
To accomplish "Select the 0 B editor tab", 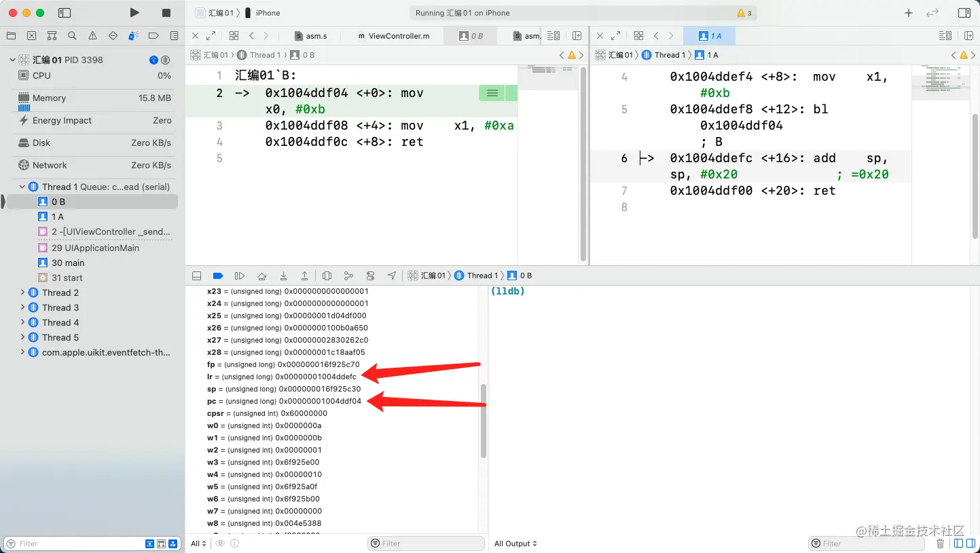I will point(471,36).
